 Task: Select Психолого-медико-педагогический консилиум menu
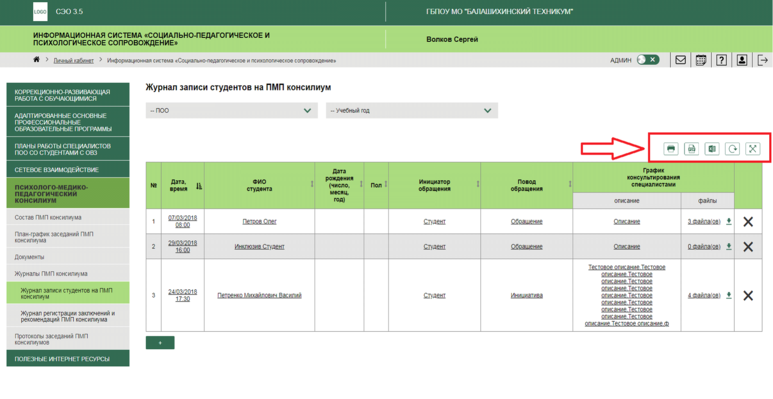(68, 193)
